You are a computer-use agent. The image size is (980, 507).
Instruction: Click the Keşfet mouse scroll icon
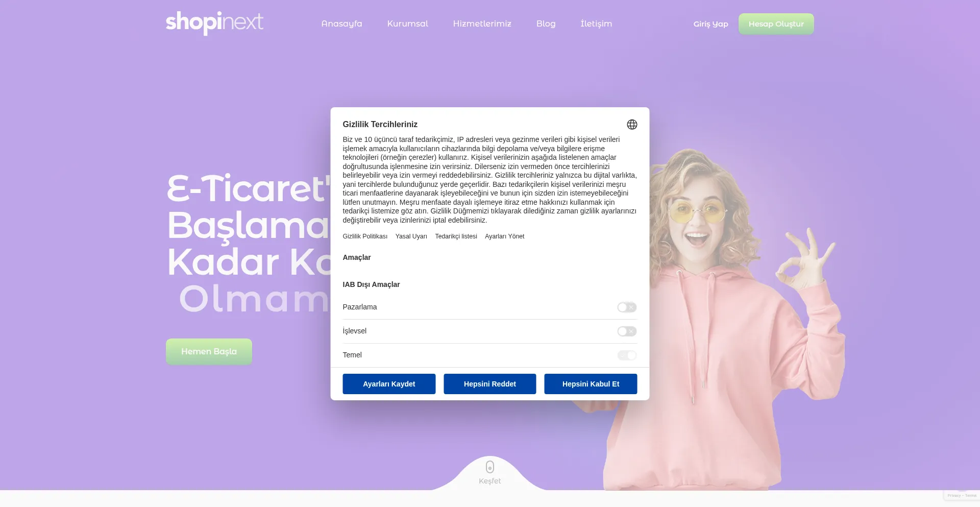click(490, 467)
